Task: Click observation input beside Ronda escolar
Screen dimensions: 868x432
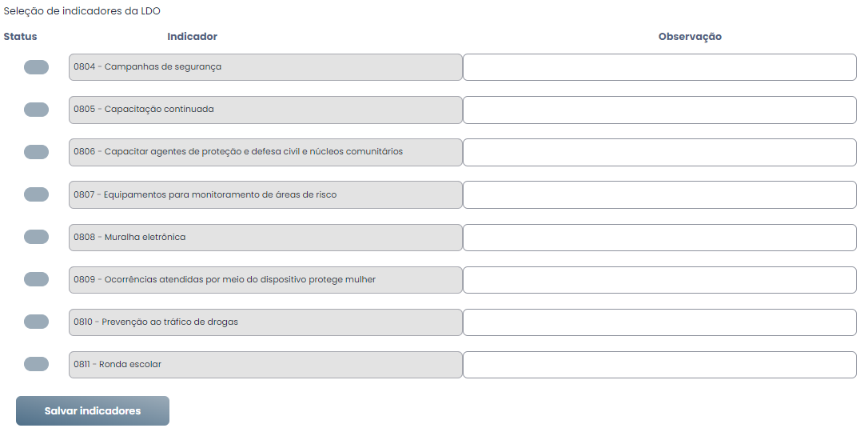Action: [x=659, y=365]
